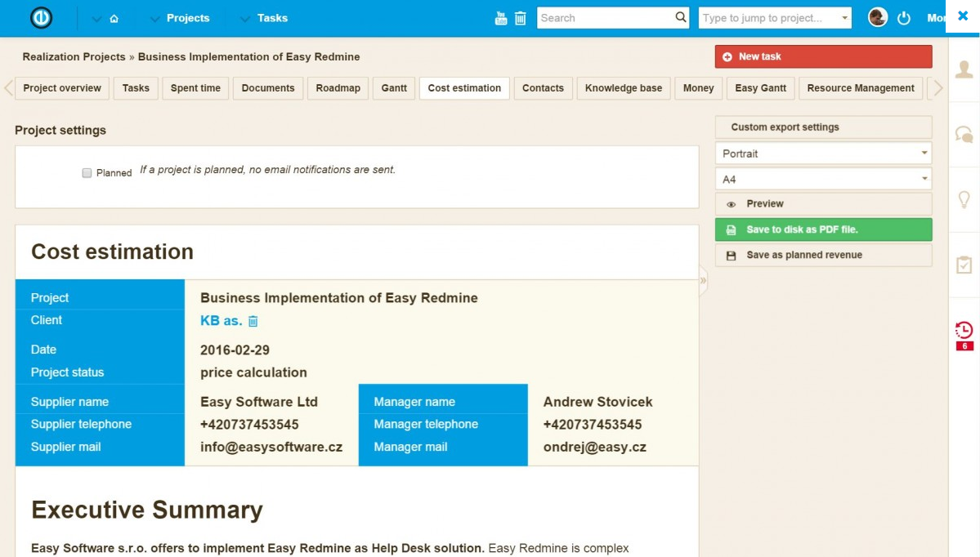Click supplier name Easy Software Ltd
This screenshot has height=557, width=980.
point(259,402)
